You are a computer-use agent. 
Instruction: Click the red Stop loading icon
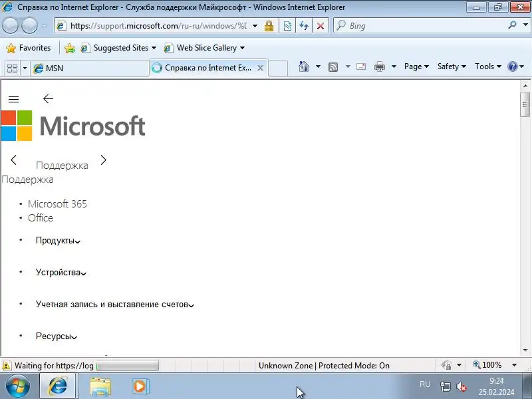(320, 26)
